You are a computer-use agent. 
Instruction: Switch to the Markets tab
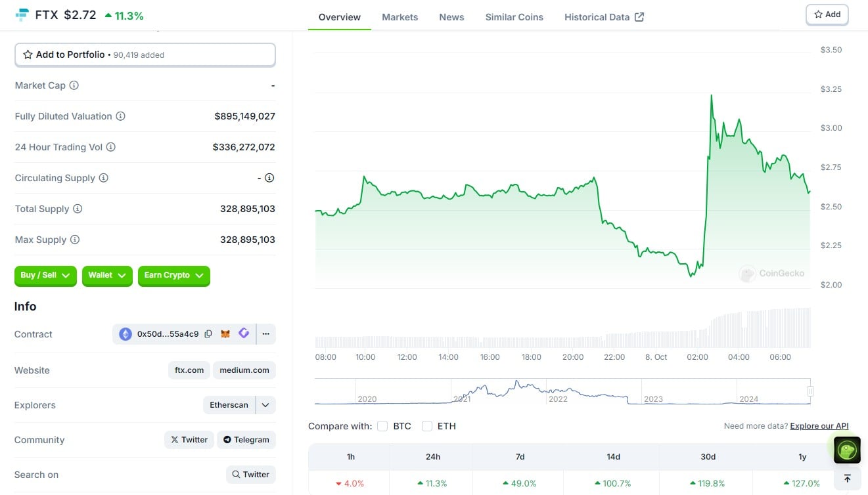(x=400, y=17)
